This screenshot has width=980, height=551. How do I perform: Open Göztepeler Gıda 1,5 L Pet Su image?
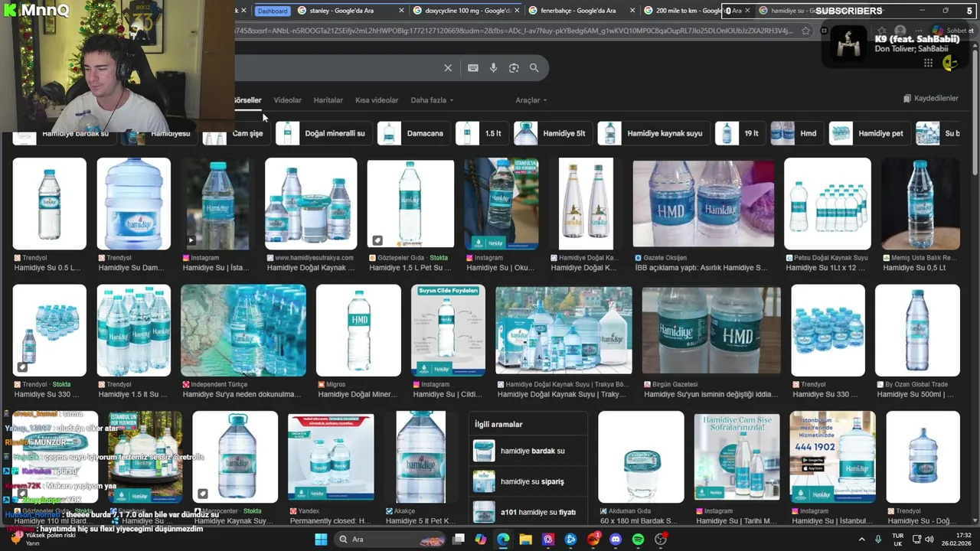click(410, 204)
